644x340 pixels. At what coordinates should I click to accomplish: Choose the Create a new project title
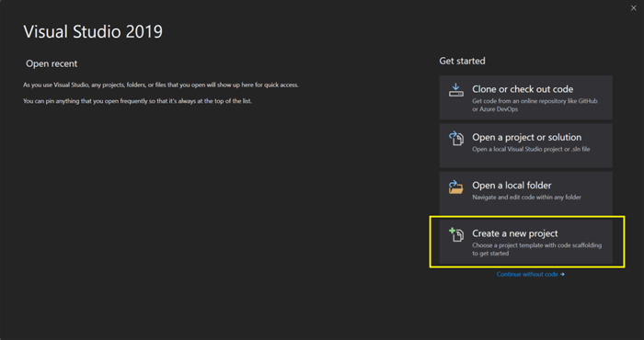[515, 233]
